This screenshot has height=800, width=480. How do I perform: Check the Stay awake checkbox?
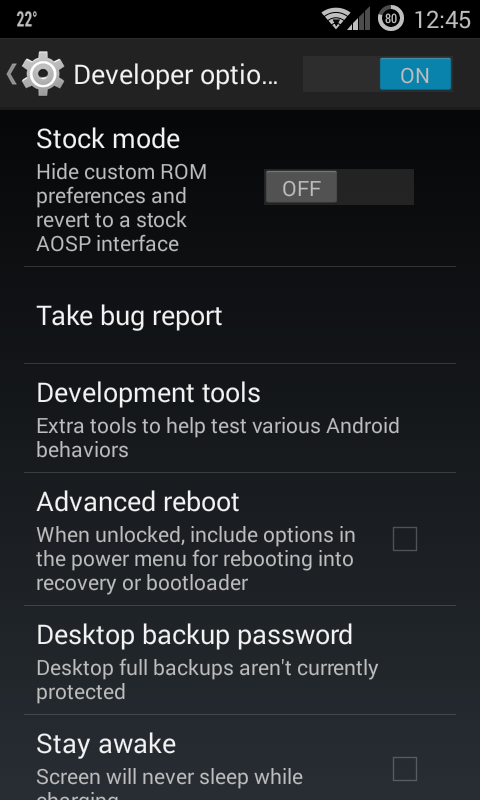tap(405, 769)
